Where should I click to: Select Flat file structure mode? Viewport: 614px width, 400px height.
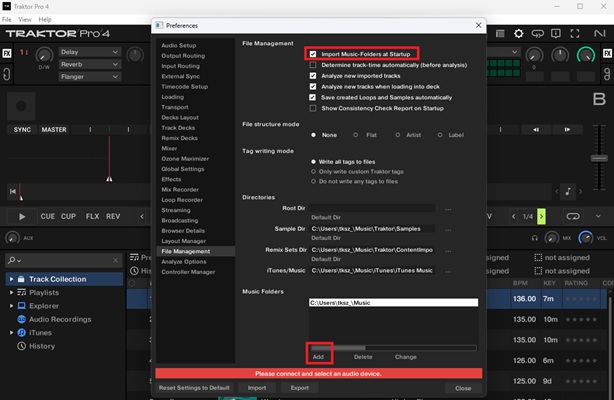(356, 135)
